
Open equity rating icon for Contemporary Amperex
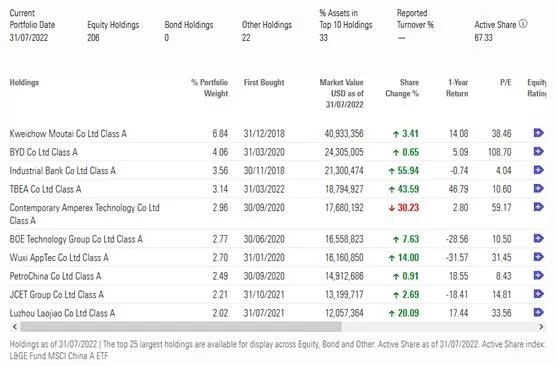[538, 207]
